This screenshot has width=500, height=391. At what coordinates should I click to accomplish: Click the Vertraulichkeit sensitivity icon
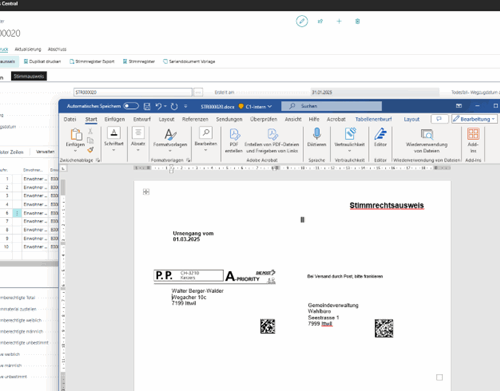(350, 134)
